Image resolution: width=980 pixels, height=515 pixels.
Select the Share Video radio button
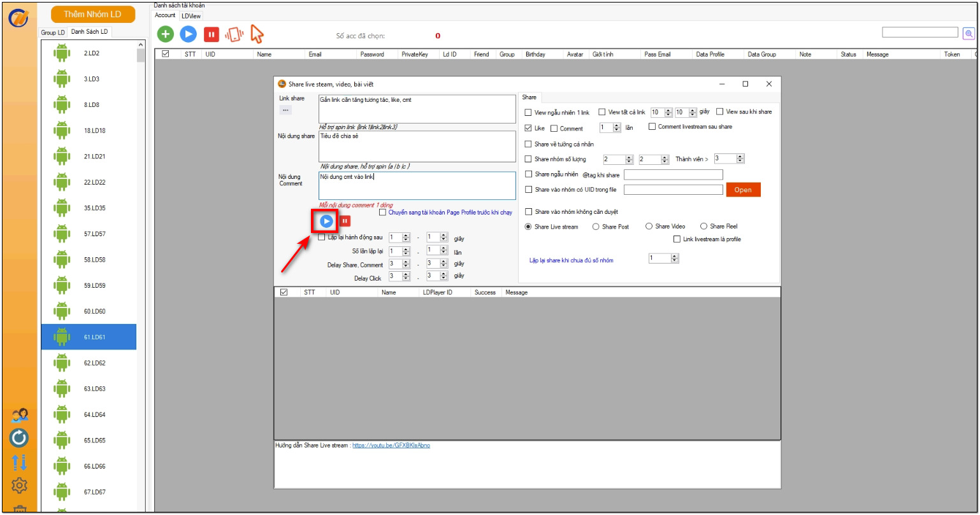click(x=649, y=226)
